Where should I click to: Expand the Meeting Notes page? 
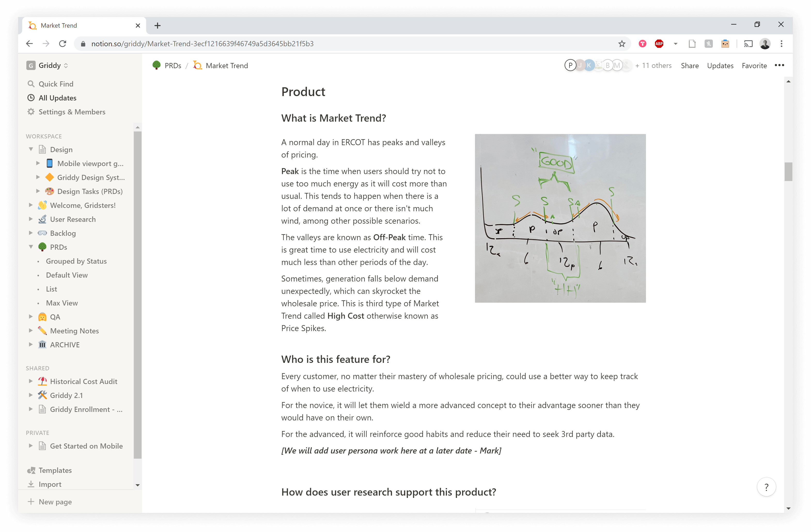tap(31, 331)
